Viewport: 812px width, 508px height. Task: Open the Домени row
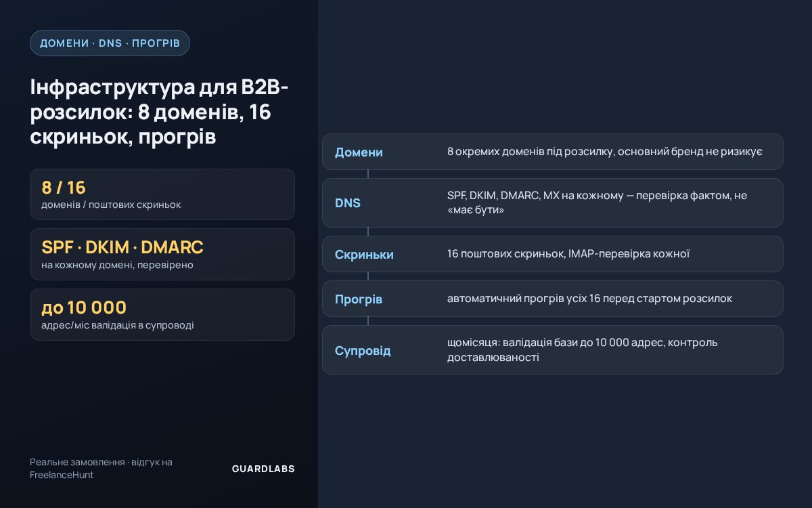pos(553,152)
